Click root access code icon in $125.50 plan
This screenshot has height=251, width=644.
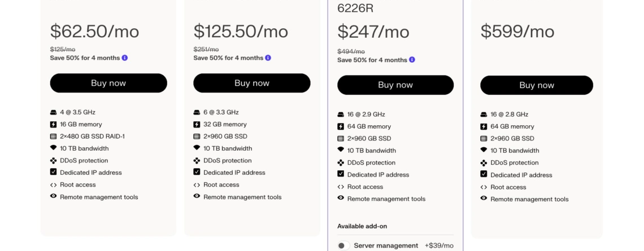(x=197, y=185)
